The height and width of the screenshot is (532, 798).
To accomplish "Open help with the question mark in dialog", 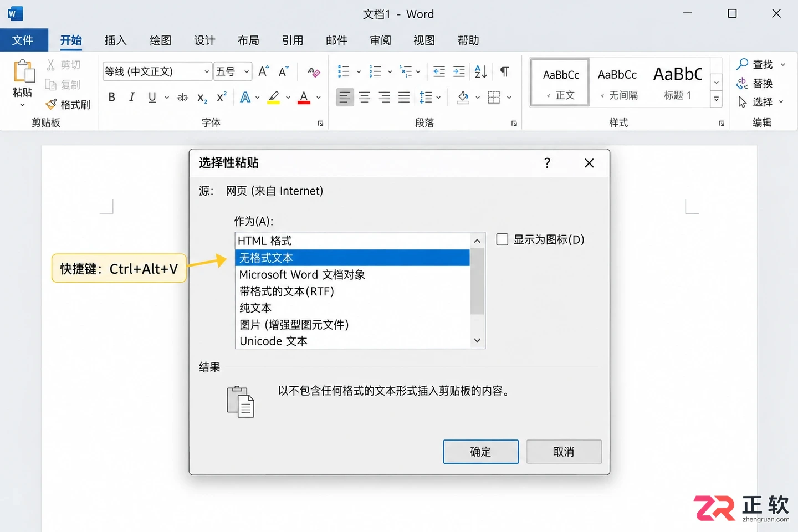I will 548,163.
